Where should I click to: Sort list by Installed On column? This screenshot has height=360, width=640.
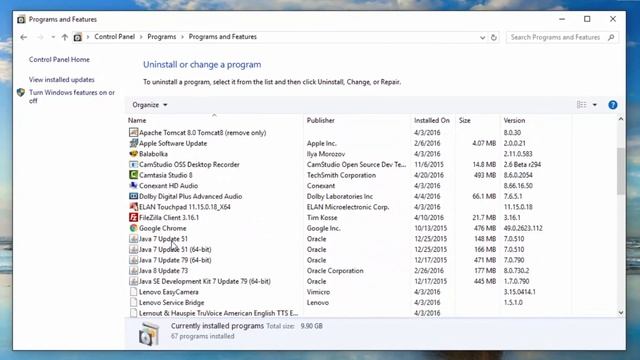pyautogui.click(x=432, y=120)
